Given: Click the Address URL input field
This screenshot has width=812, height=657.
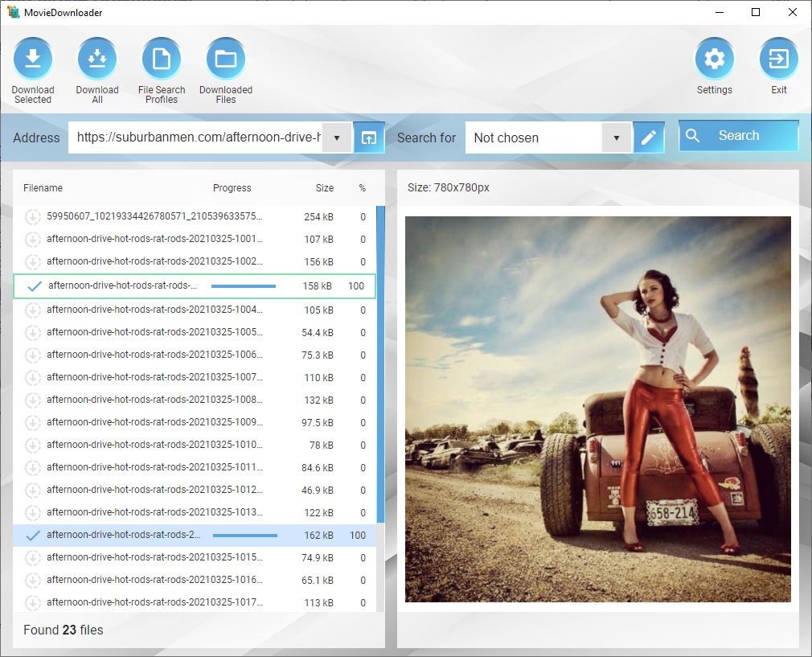Looking at the screenshot, I should [195, 138].
